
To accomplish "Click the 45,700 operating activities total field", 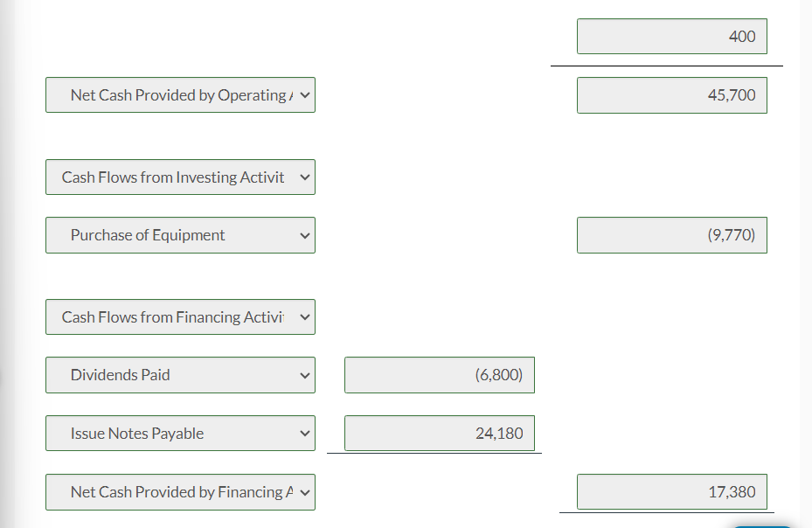I will [x=672, y=95].
